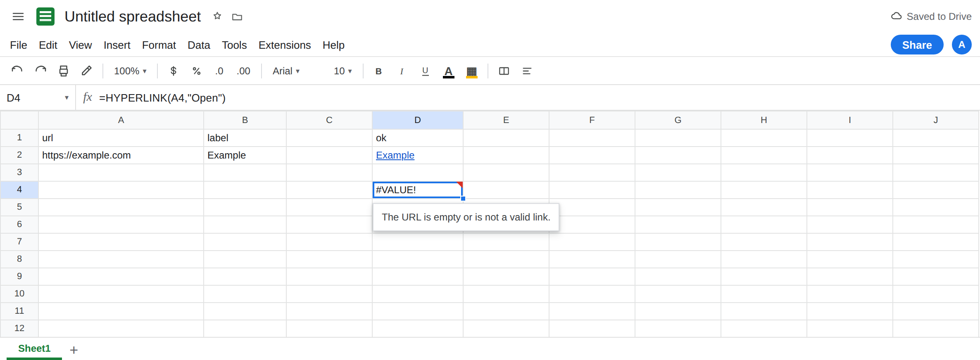Open the Extensions menu
Image resolution: width=980 pixels, height=360 pixels.
pos(285,45)
